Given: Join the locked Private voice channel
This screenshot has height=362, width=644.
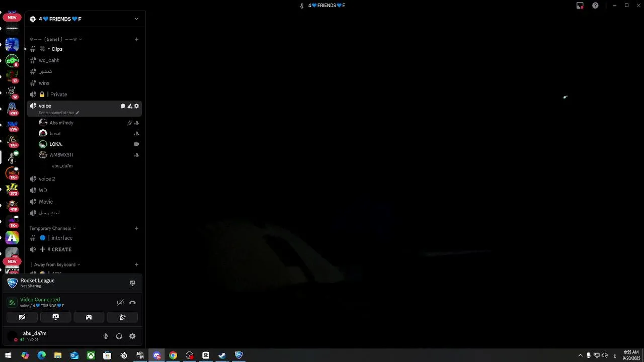Looking at the screenshot, I should tap(85, 95).
